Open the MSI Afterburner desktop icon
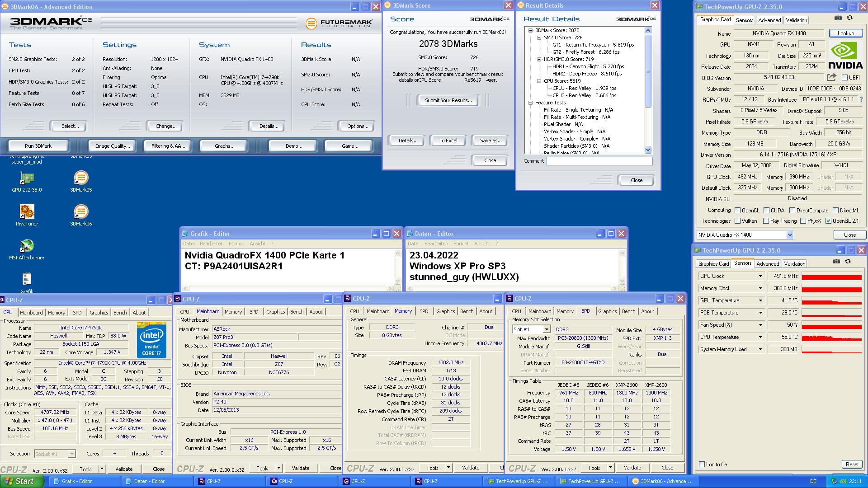 pos(27,249)
